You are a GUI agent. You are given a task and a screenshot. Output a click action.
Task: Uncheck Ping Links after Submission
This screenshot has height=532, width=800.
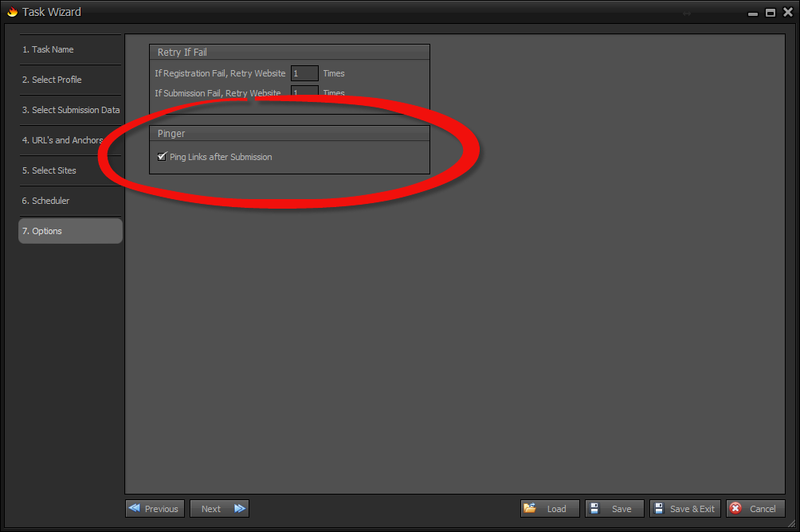pyautogui.click(x=163, y=157)
